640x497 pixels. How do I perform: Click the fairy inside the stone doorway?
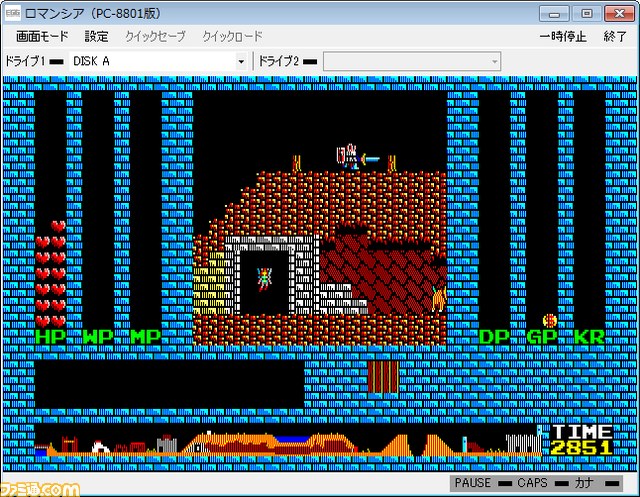click(x=264, y=278)
